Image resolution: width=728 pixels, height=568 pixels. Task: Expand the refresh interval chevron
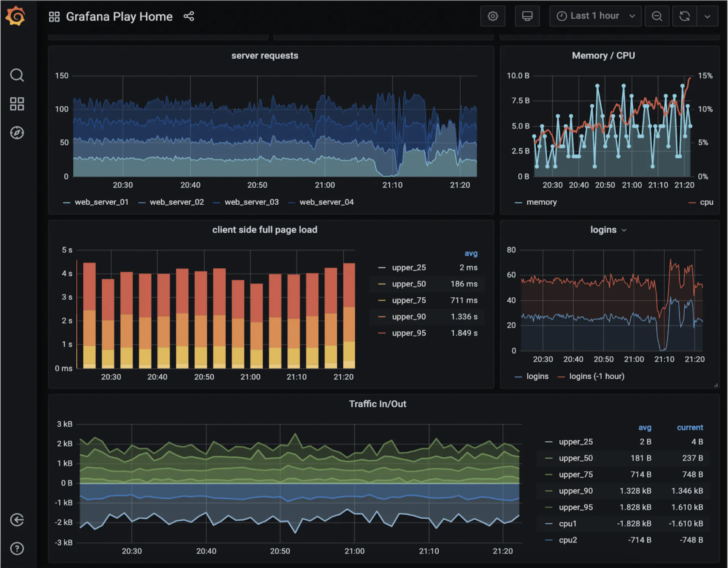pyautogui.click(x=708, y=16)
